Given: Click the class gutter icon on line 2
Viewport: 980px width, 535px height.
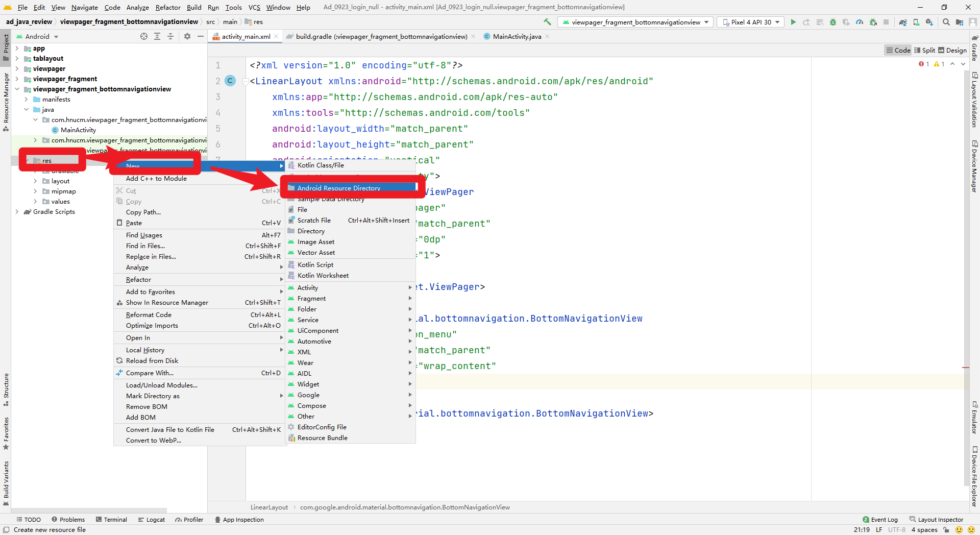Looking at the screenshot, I should click(230, 81).
